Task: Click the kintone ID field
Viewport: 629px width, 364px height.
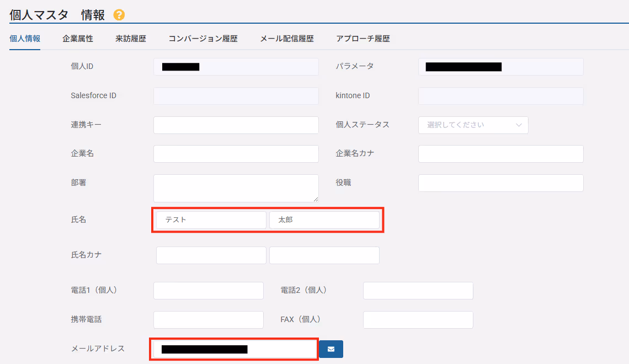Action: (500, 96)
